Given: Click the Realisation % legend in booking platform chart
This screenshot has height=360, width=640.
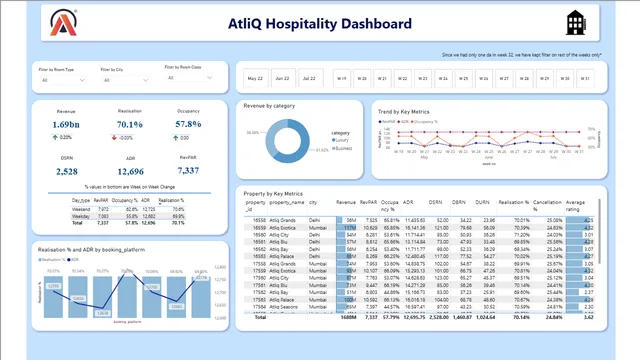Looking at the screenshot, I should point(51,260).
